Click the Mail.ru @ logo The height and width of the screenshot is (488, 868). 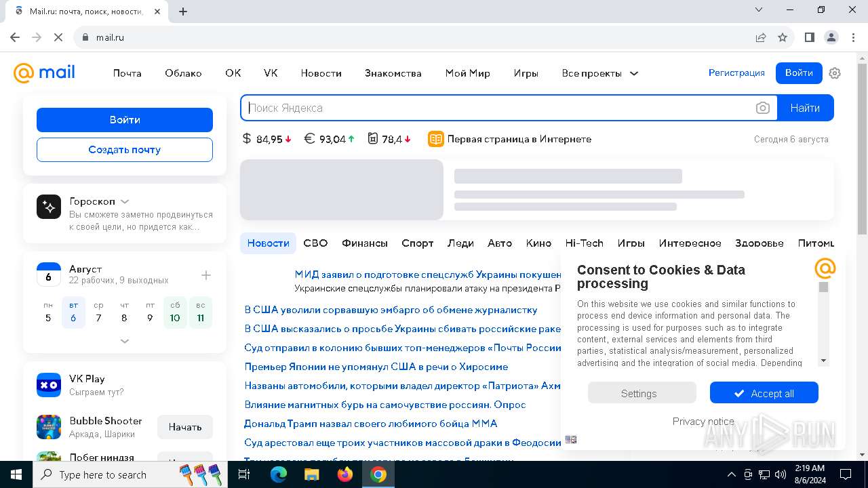pyautogui.click(x=44, y=73)
